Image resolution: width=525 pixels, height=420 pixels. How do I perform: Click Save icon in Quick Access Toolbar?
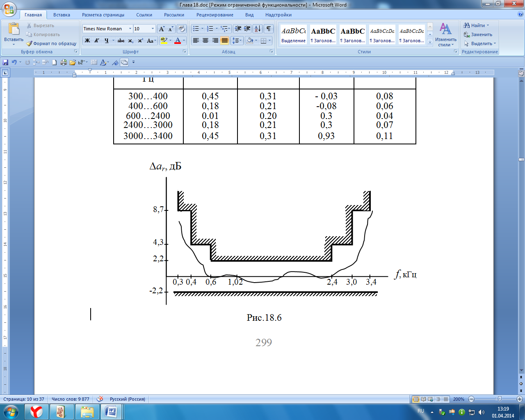click(5, 62)
